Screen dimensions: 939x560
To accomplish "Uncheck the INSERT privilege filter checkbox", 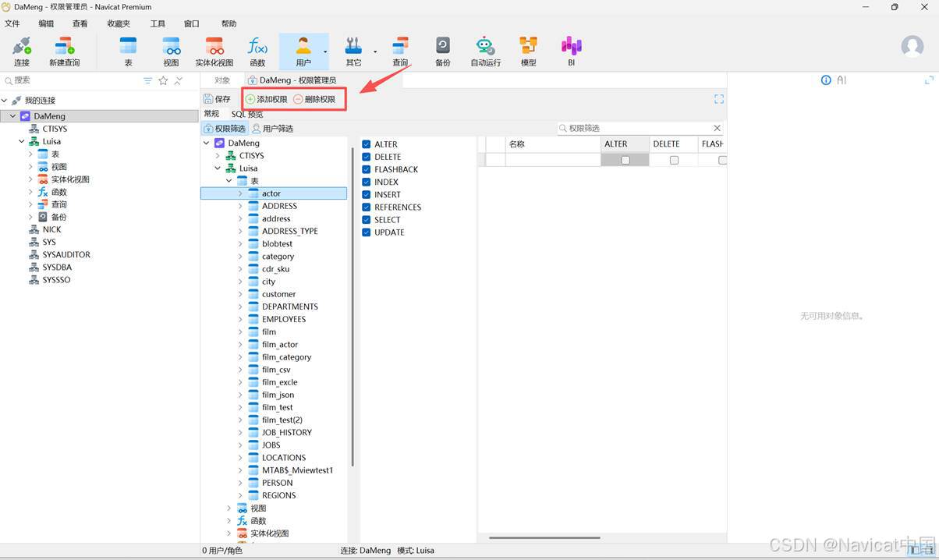I will point(366,194).
